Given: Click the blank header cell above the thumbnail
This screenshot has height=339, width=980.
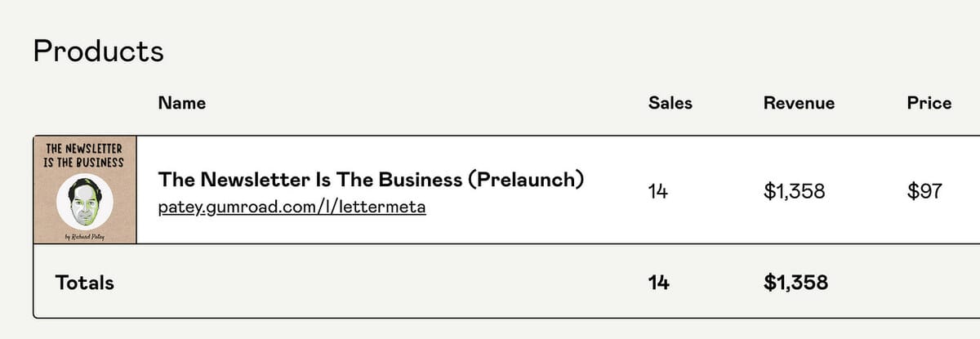Looking at the screenshot, I should point(85,103).
